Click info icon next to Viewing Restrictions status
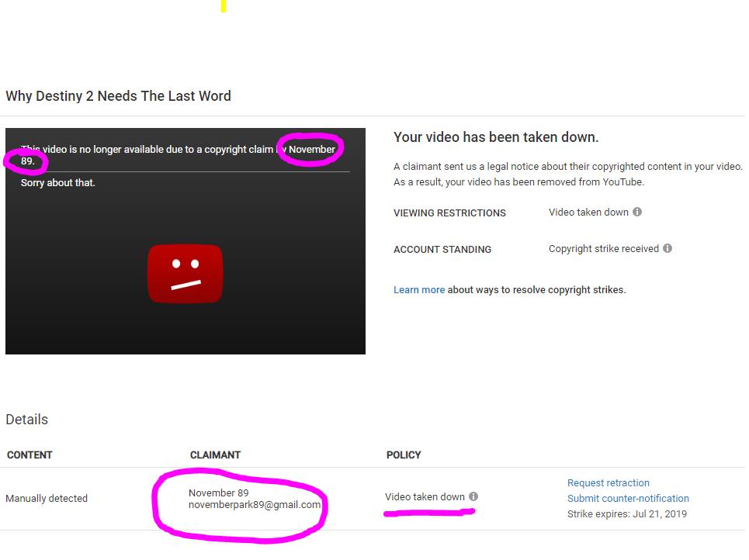Screen dimensions: 749x560 click(637, 212)
